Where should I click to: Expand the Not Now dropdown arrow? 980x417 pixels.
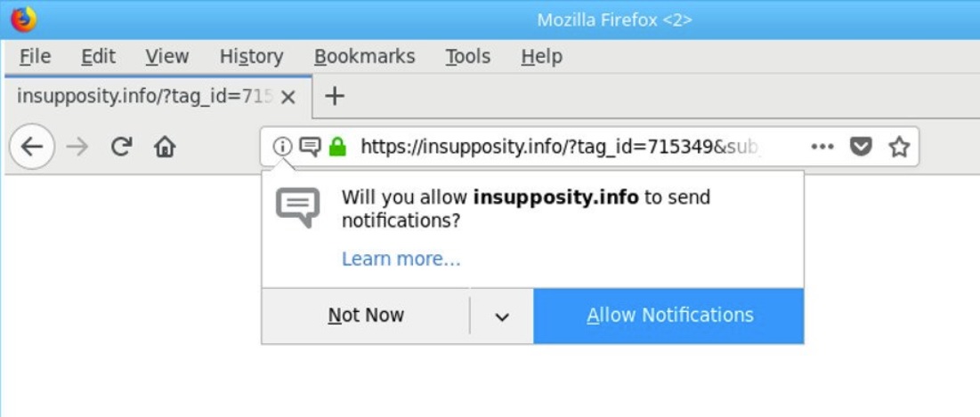pyautogui.click(x=502, y=317)
